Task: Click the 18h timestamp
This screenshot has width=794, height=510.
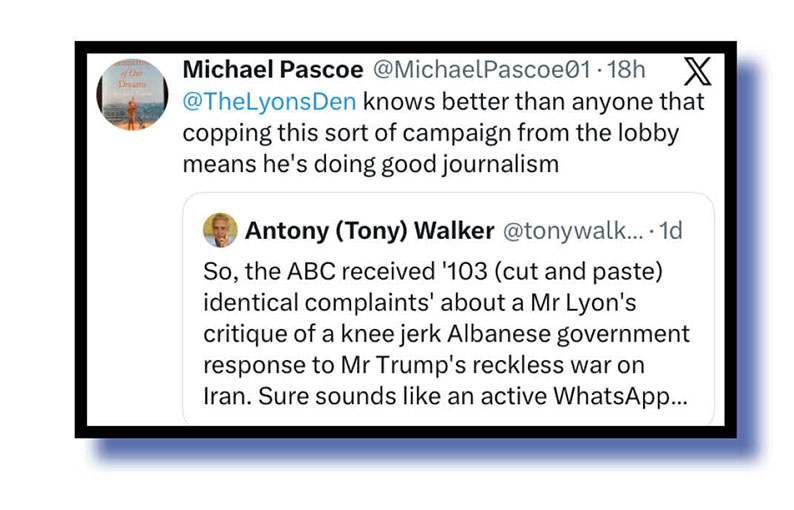Action: (x=628, y=71)
